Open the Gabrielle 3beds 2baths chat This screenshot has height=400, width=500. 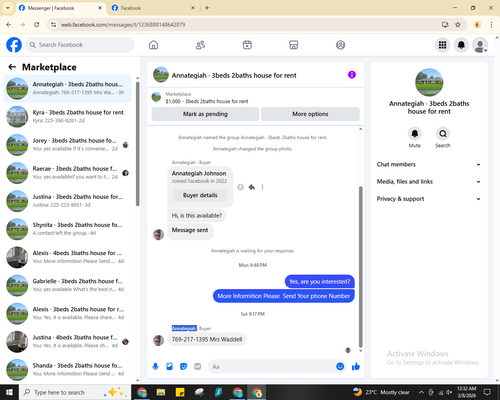click(68, 285)
